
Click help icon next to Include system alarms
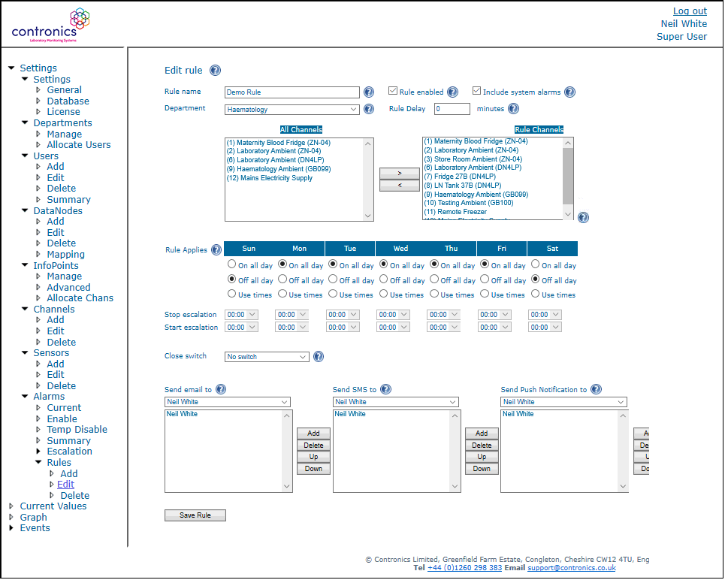[x=569, y=92]
